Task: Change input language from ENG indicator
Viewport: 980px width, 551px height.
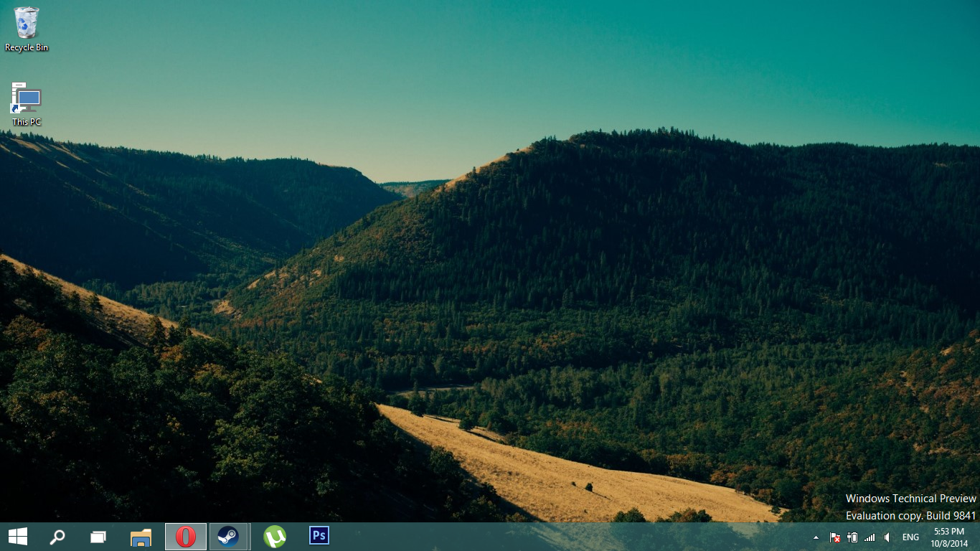Action: pyautogui.click(x=910, y=537)
